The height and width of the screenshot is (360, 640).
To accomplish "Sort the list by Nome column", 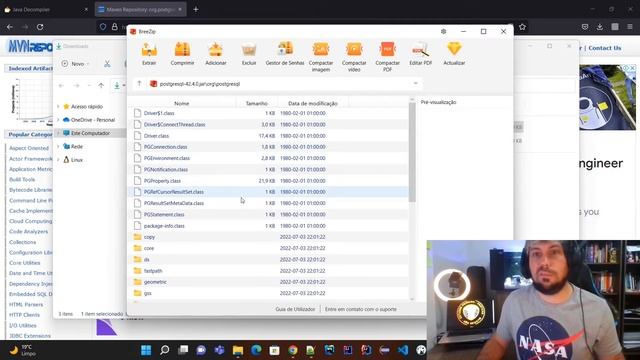I will point(181,104).
